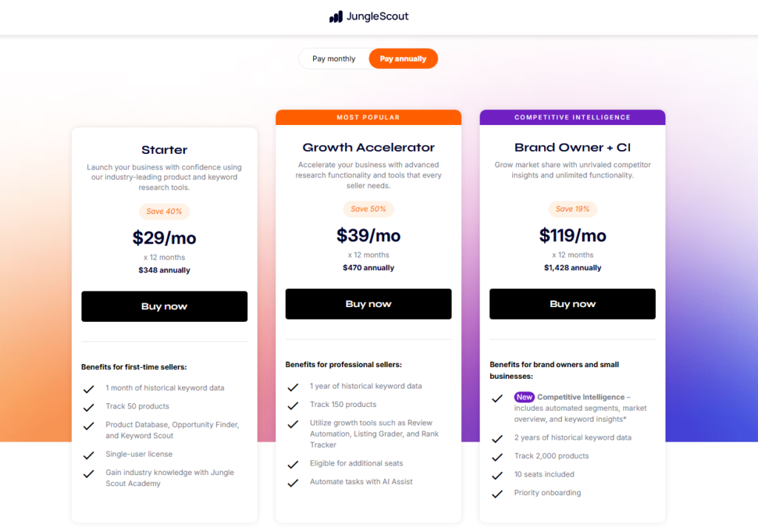Click checkmark beside Eligible for additional seats
758x532 pixels.
point(292,465)
